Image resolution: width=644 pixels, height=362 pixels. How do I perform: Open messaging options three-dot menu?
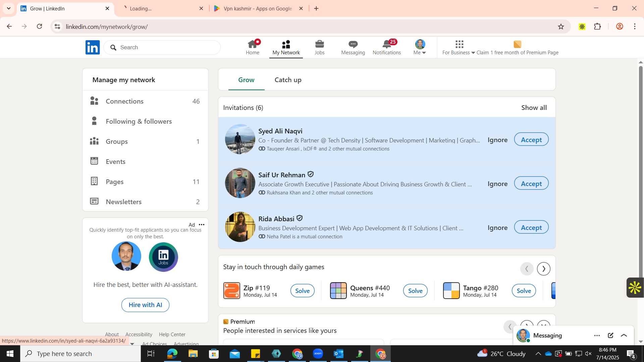pyautogui.click(x=597, y=336)
